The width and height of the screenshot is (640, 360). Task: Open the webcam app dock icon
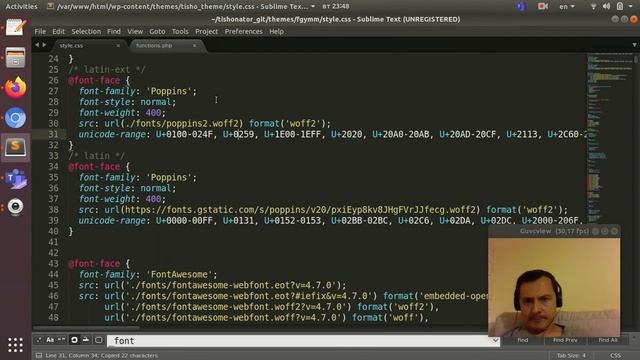16,207
